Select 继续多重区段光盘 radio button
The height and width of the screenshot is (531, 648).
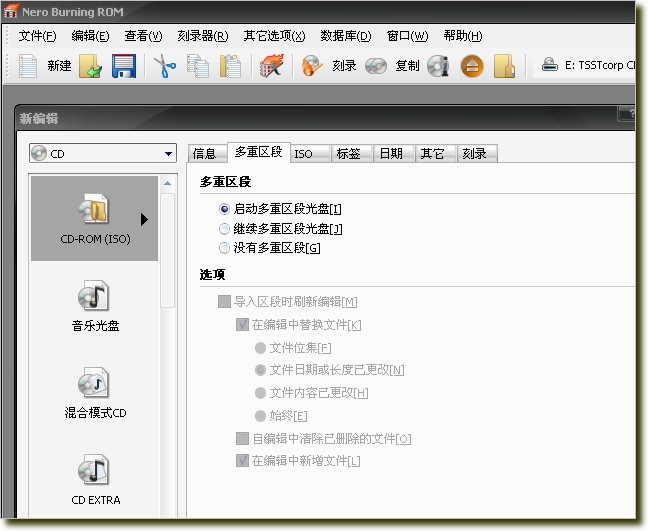point(224,229)
